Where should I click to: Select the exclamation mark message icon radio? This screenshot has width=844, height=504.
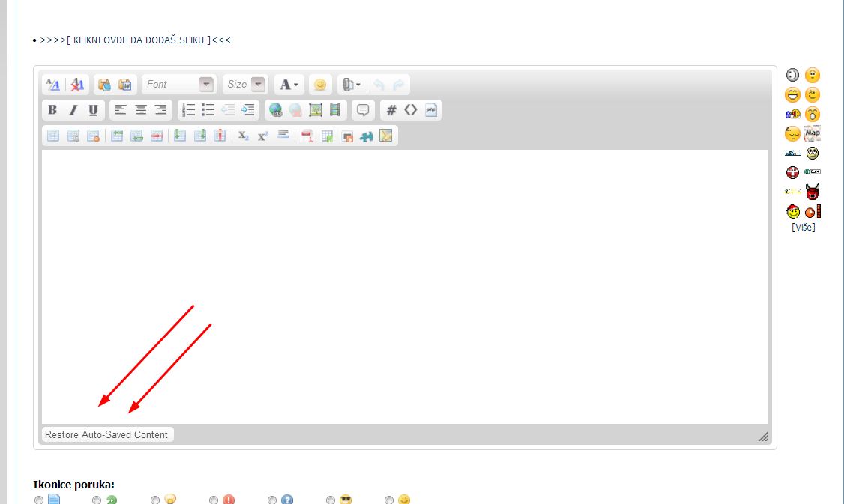(x=214, y=500)
